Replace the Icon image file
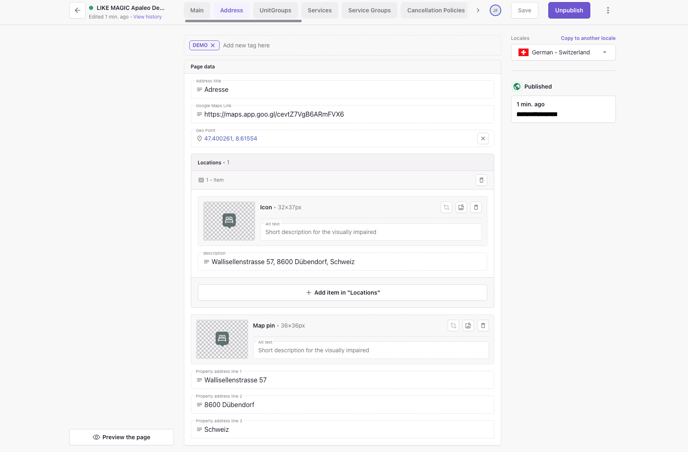Screen dimensions: 688x452 (461, 207)
